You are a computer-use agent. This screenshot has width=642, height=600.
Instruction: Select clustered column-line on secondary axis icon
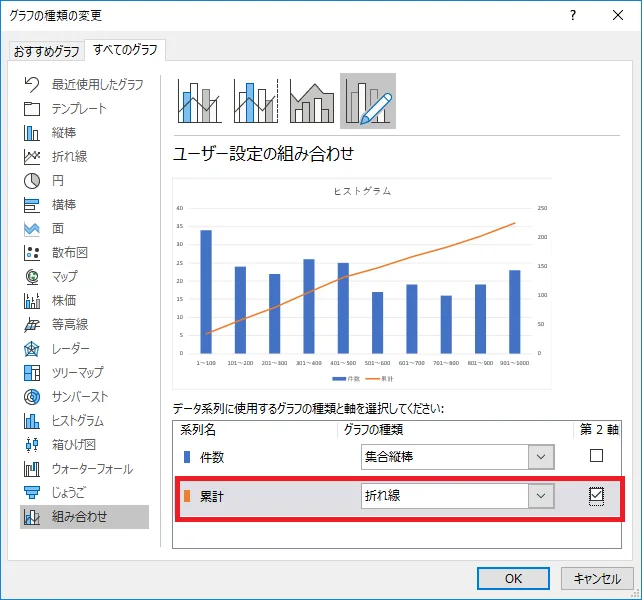[255, 101]
